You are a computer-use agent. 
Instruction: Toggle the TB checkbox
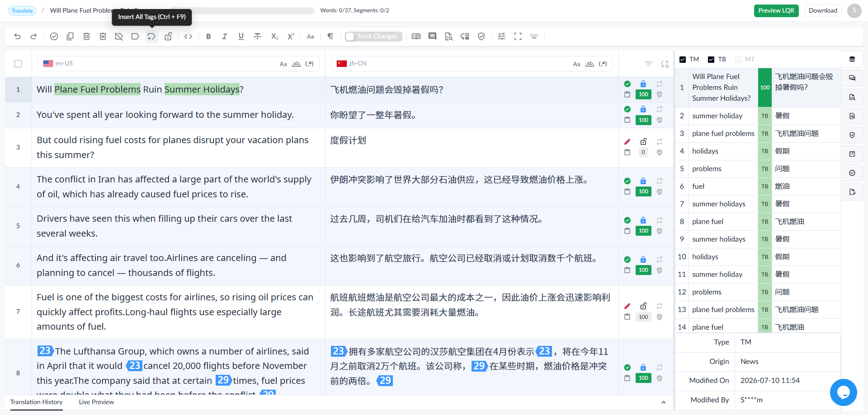tap(711, 60)
